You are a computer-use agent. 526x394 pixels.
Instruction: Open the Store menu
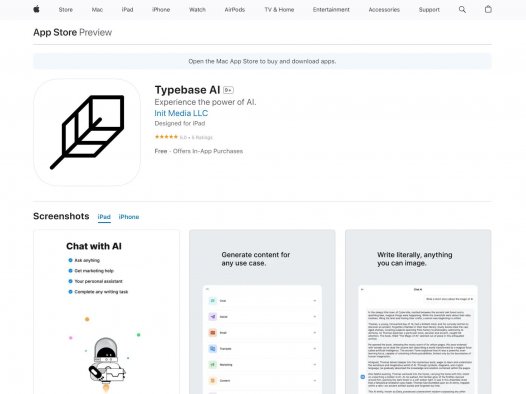pos(66,10)
